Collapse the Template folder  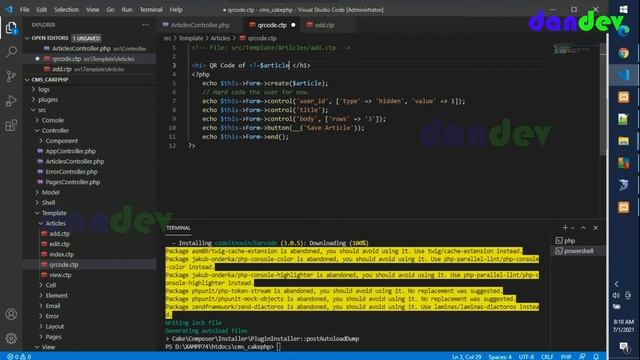click(x=54, y=213)
